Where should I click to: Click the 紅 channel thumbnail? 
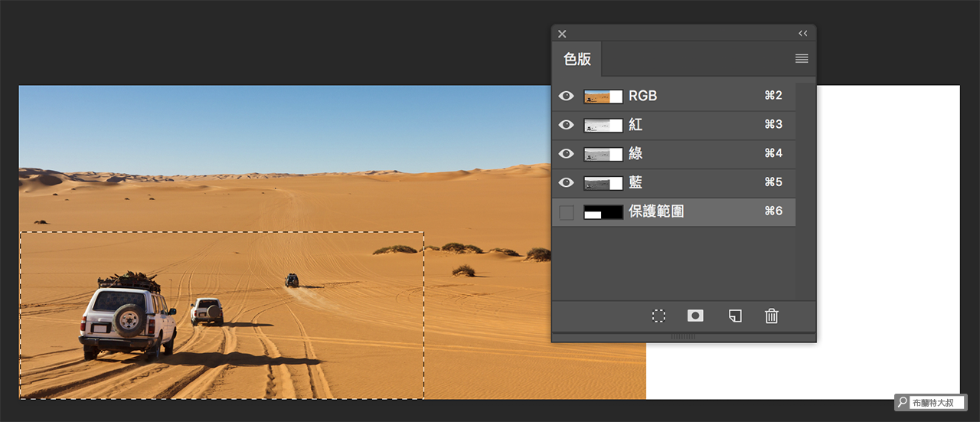(x=603, y=126)
